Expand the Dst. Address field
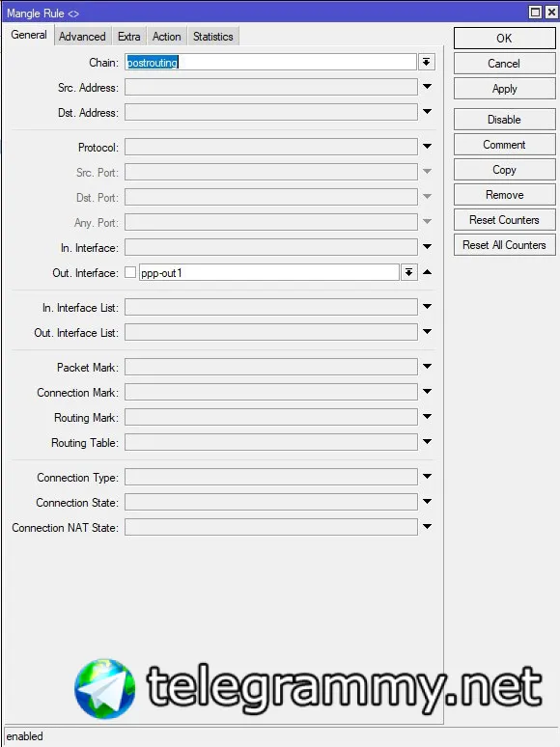The height and width of the screenshot is (747, 560). [427, 112]
